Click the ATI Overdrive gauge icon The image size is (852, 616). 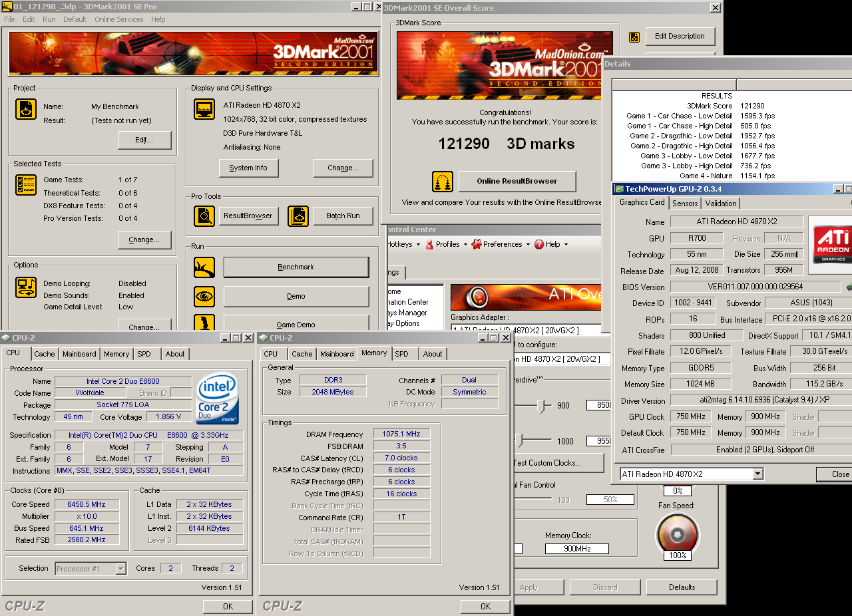(477, 296)
